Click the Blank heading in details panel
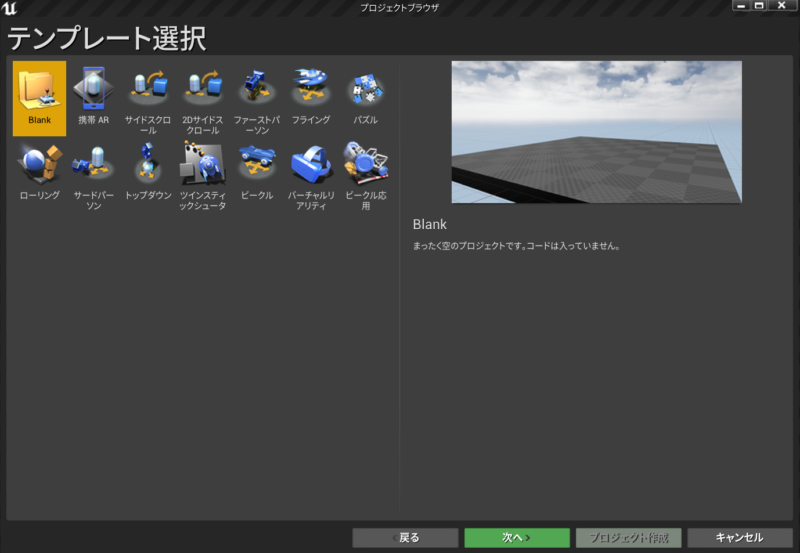The width and height of the screenshot is (800, 553). [430, 224]
